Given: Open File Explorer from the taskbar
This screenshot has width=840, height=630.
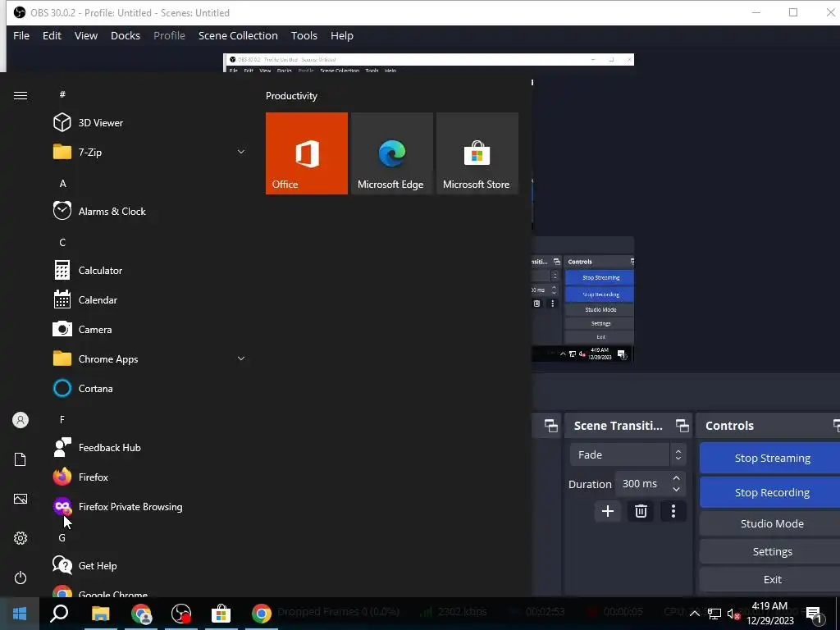Looking at the screenshot, I should (x=100, y=614).
